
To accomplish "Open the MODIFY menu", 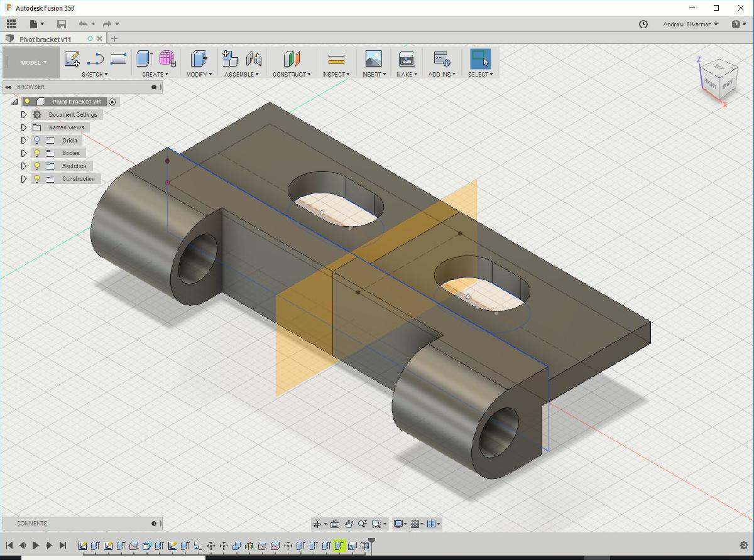I will click(x=199, y=74).
